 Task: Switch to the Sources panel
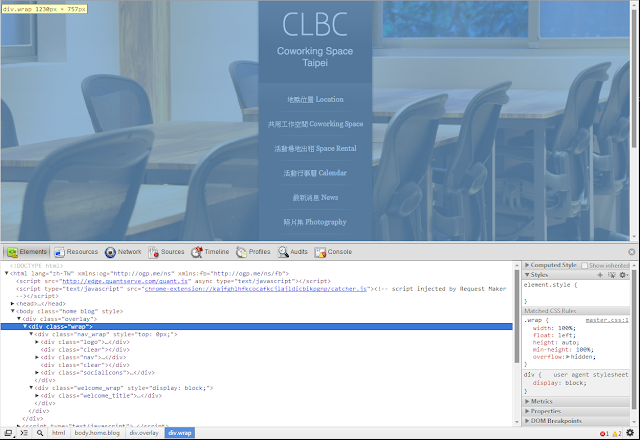(x=166, y=252)
